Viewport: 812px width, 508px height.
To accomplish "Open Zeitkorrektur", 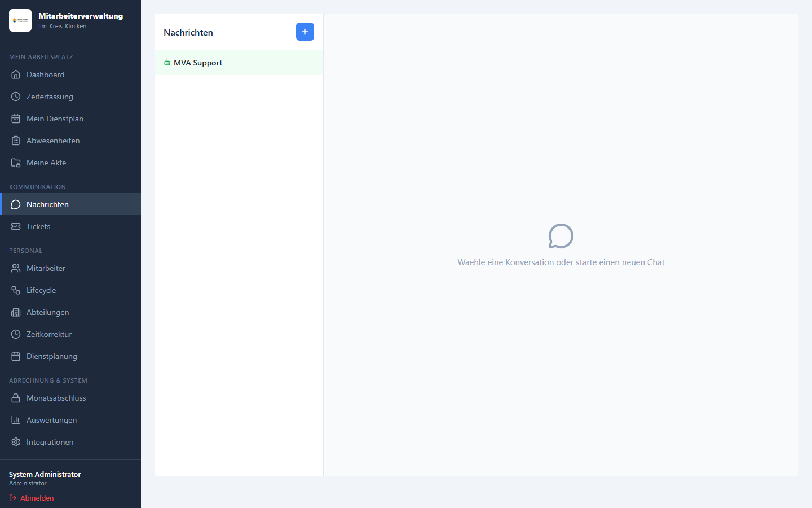I will (x=70, y=334).
